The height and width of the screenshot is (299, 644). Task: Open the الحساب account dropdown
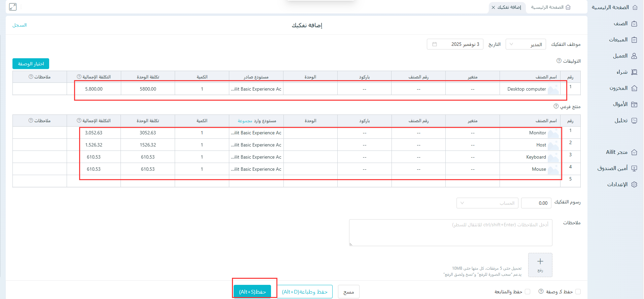487,203
